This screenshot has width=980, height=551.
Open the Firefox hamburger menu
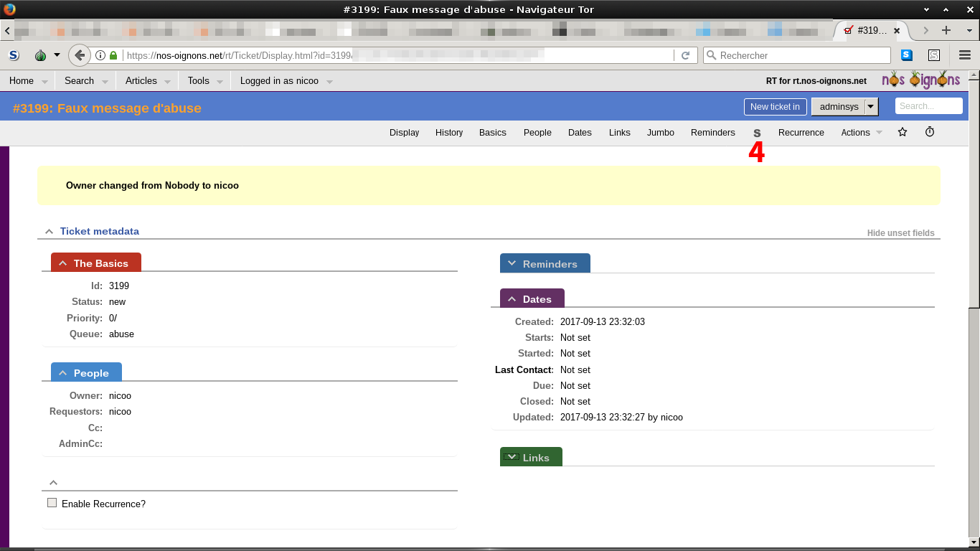(x=965, y=55)
